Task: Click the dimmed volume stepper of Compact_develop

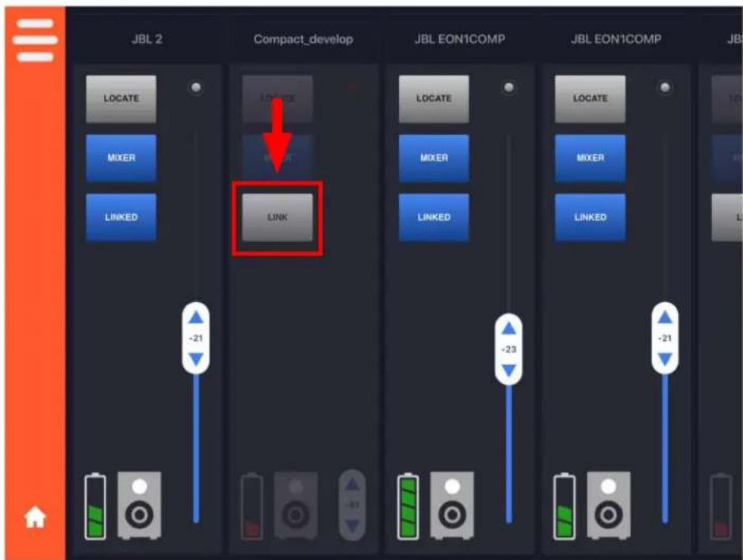Action: point(352,505)
